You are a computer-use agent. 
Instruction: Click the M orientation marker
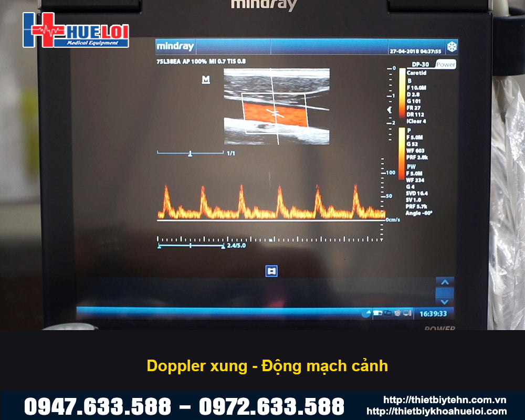click(x=206, y=80)
